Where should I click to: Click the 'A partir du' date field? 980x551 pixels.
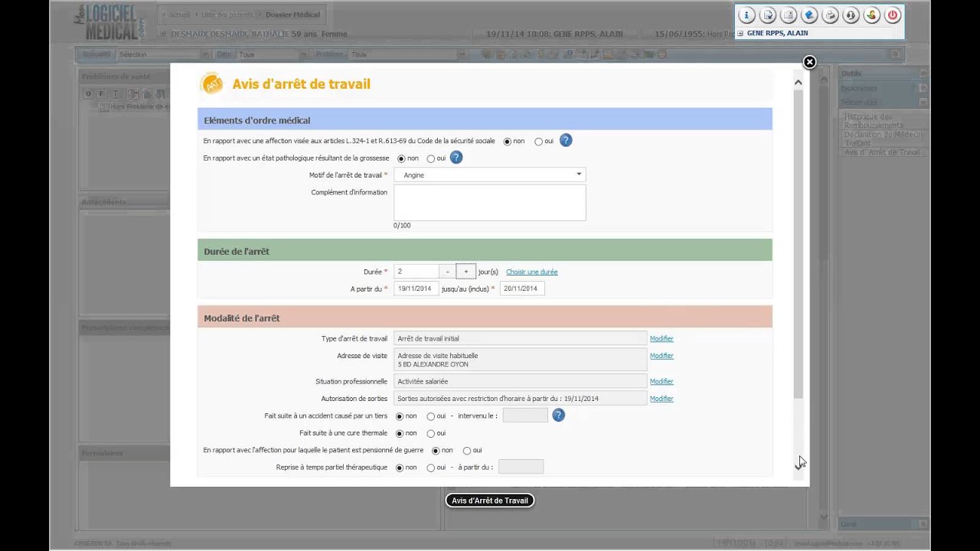point(416,289)
